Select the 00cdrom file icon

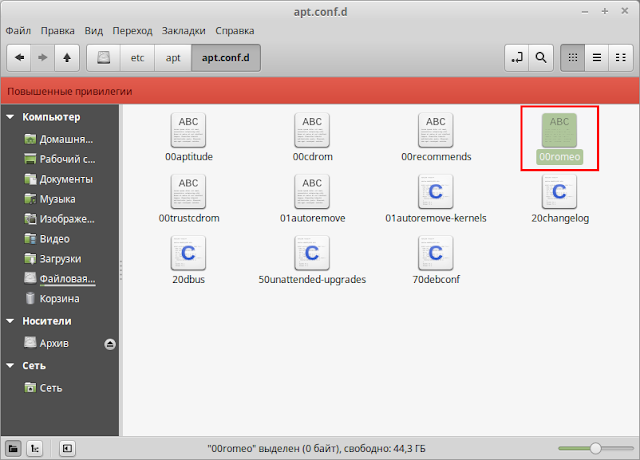pyautogui.click(x=312, y=130)
